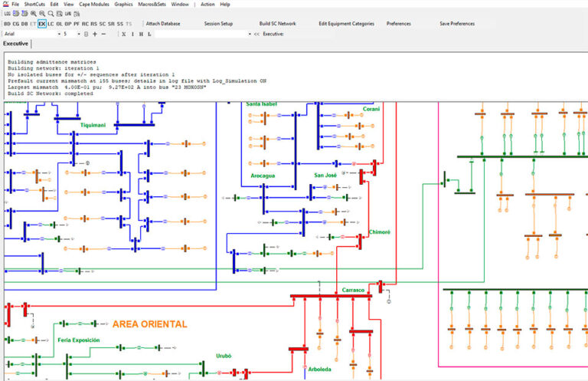Click the zoom in magnifier icon
Viewport: 588px width, 381px height.
34,14
